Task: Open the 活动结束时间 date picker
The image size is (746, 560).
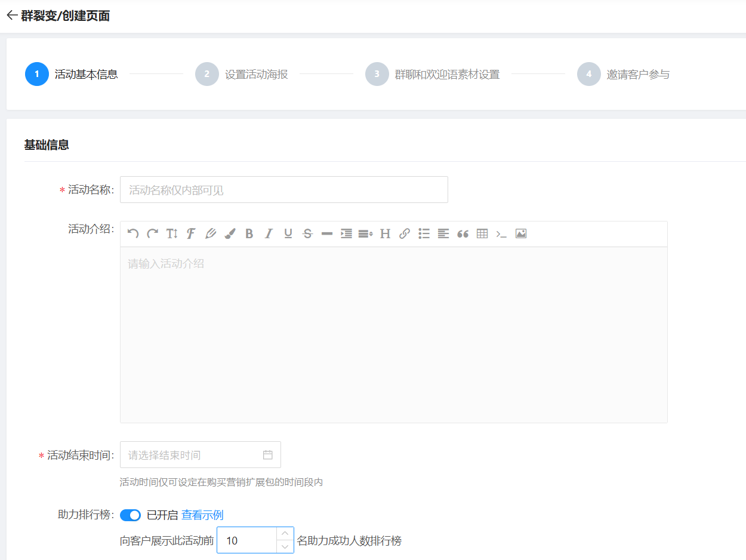Action: 200,455
